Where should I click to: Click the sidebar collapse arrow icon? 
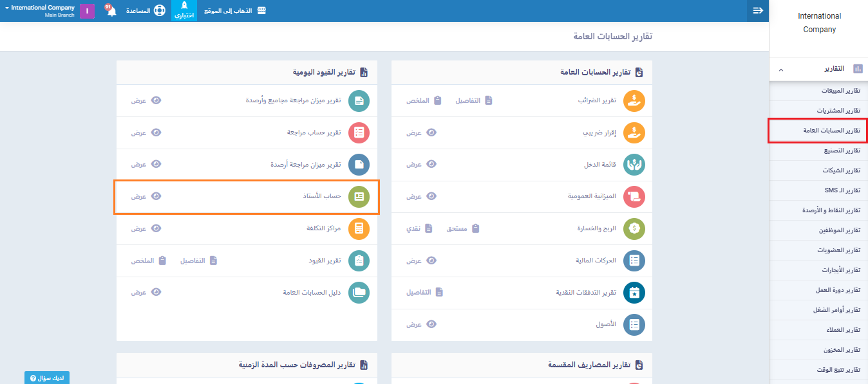tap(758, 10)
